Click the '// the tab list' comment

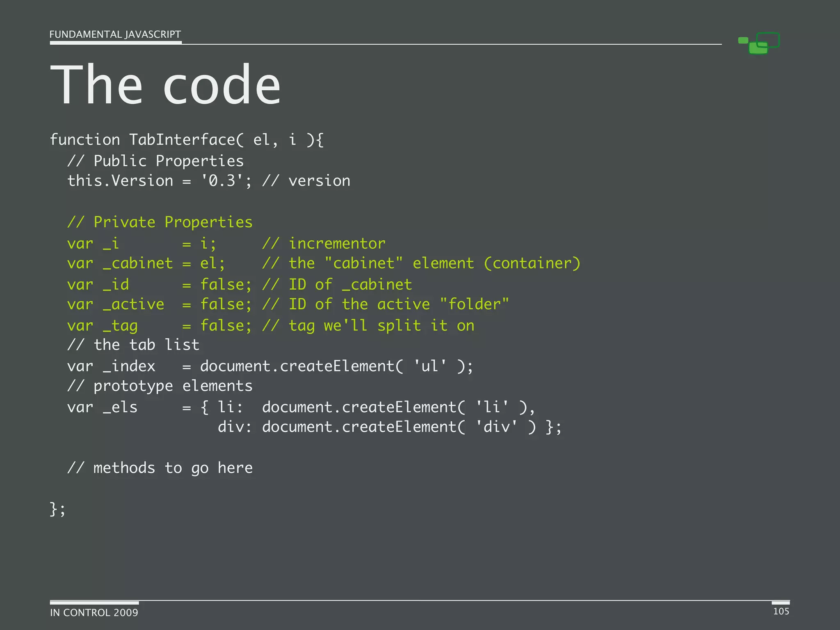point(133,345)
